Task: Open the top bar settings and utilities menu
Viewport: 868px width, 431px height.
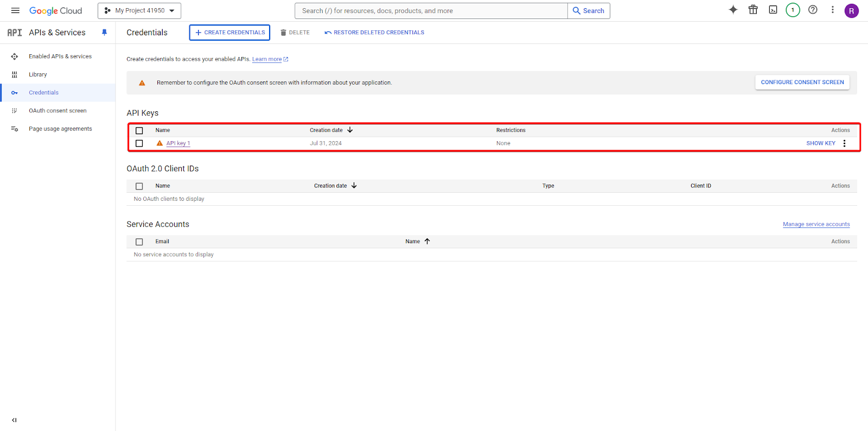Action: tap(832, 10)
